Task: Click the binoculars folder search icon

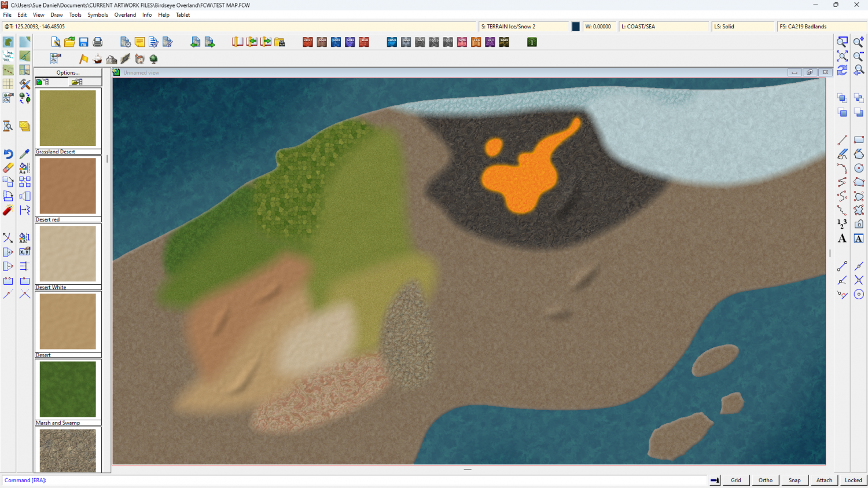Action: (x=280, y=42)
